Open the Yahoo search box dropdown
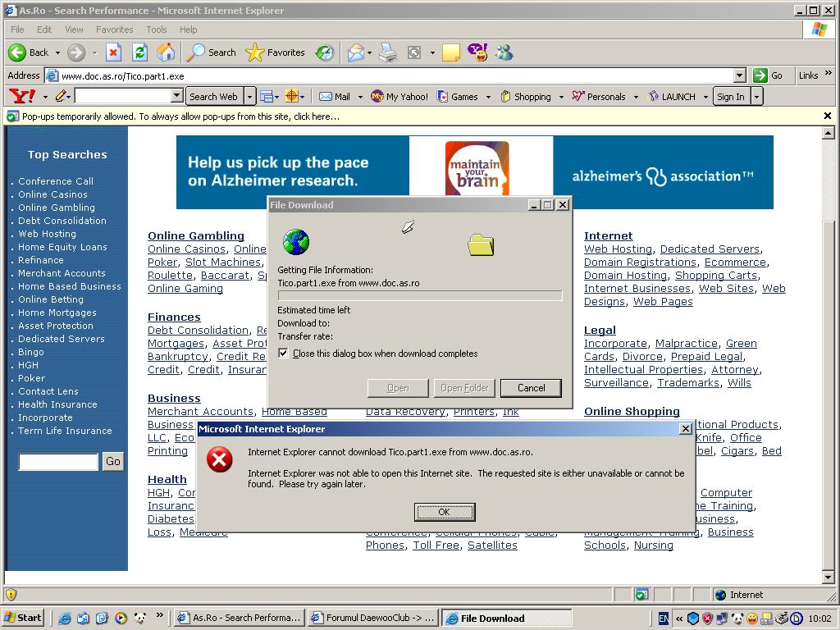 (x=177, y=96)
